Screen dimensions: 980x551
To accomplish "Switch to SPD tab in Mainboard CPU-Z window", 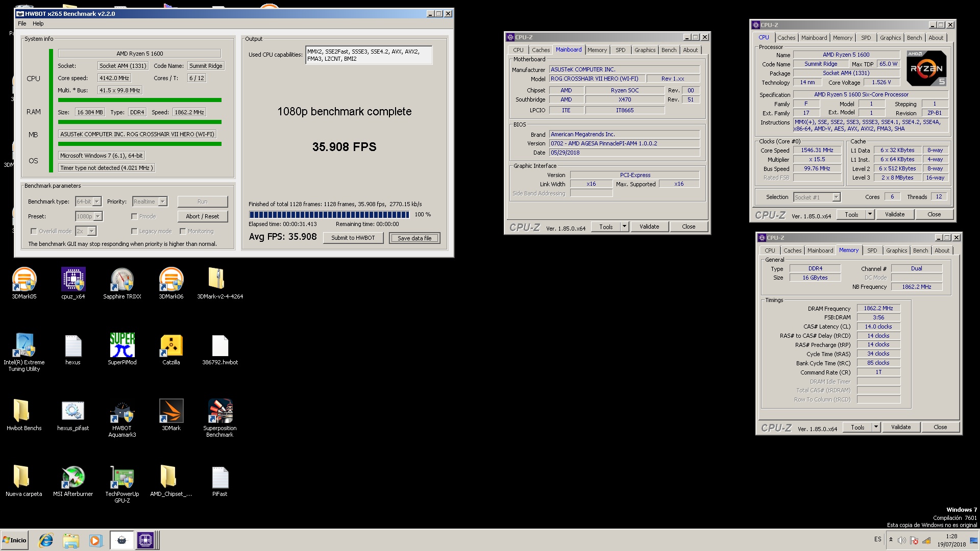I will point(620,50).
